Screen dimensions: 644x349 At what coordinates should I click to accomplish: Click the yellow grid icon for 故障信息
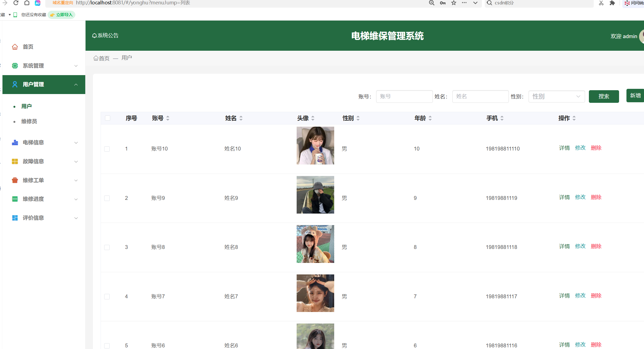[x=15, y=161]
